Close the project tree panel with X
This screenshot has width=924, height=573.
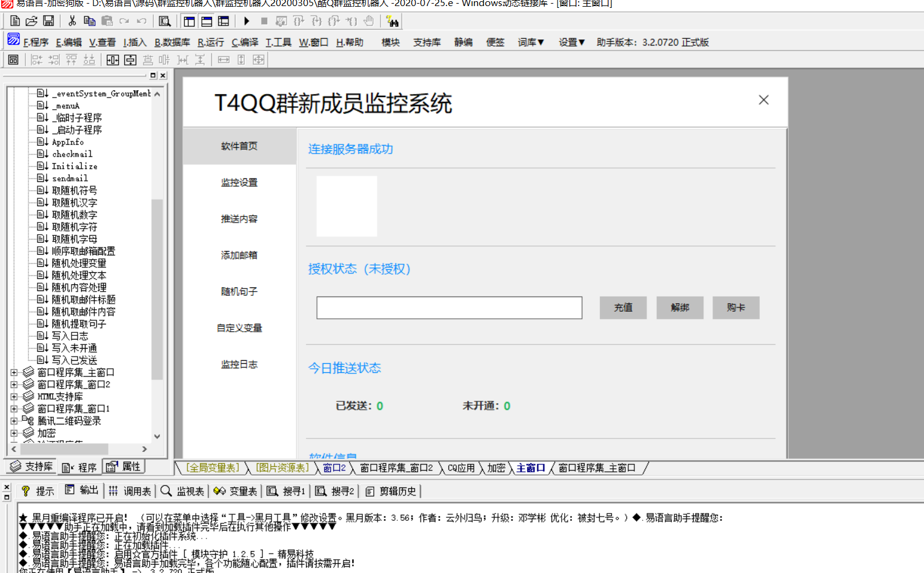tap(162, 75)
